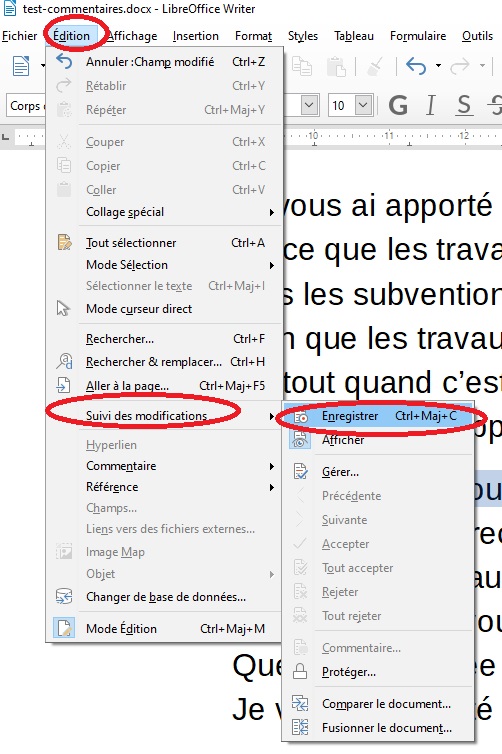Choose Aller à la page...

(x=163, y=386)
